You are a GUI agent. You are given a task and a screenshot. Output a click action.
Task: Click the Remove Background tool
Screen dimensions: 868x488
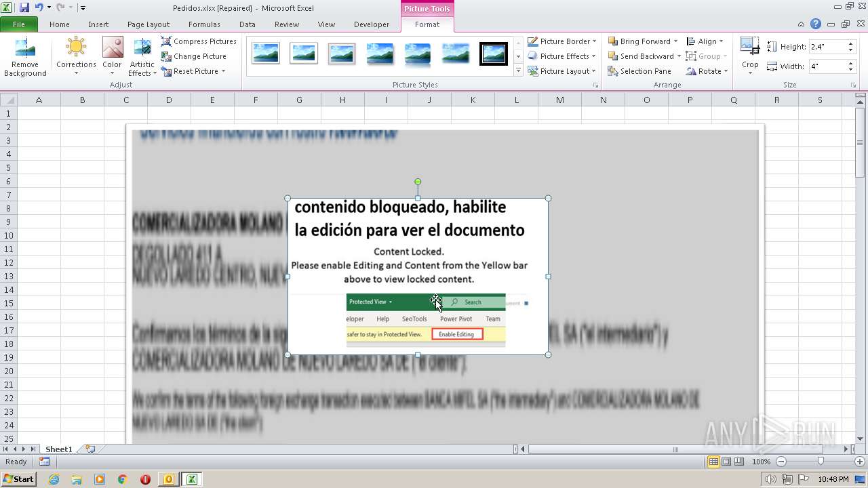pos(25,57)
